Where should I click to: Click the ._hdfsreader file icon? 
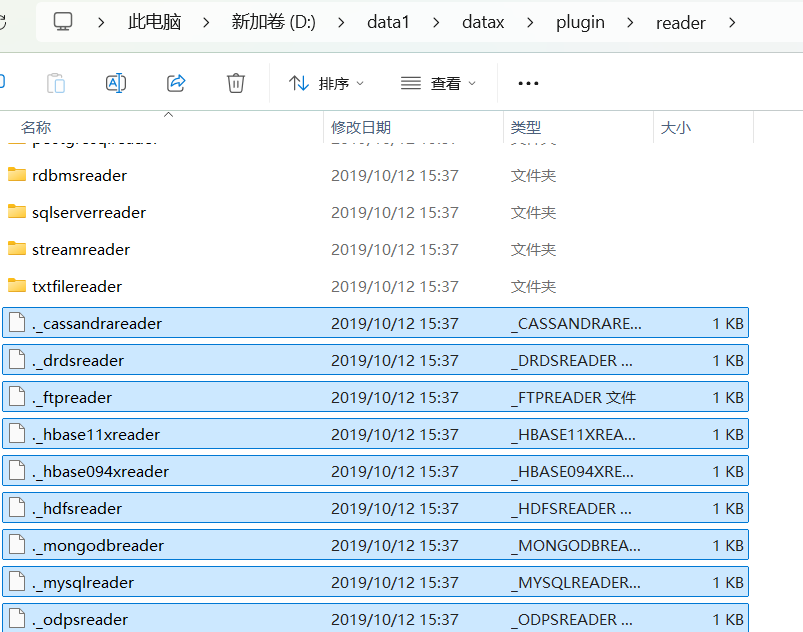point(17,508)
